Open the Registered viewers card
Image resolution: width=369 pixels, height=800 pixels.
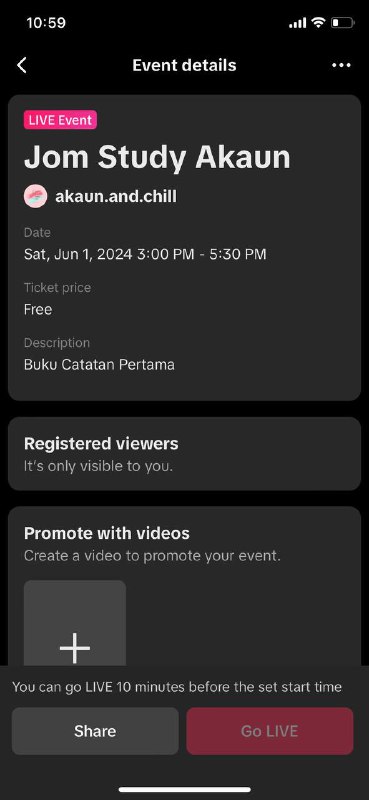click(184, 454)
